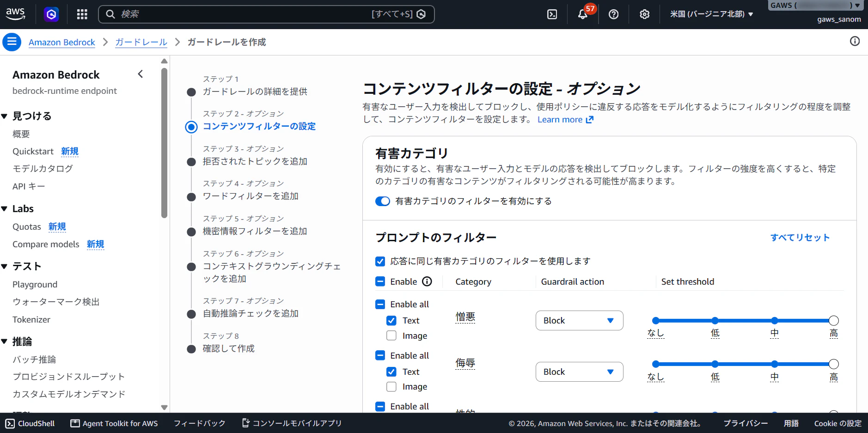Viewport: 868px width, 433px height.
Task: Uncheck 応答に同じ有害カテゴリのフィルターを使用します
Action: click(x=380, y=261)
